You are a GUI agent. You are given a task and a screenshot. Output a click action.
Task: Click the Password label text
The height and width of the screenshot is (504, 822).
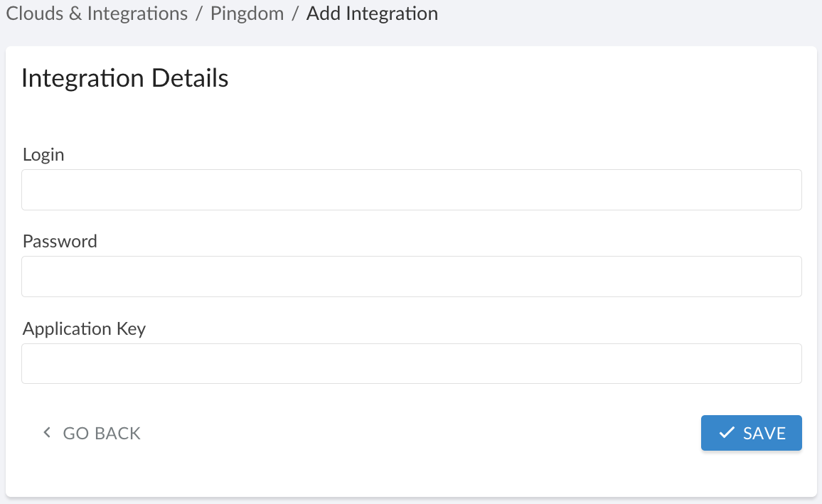[60, 241]
